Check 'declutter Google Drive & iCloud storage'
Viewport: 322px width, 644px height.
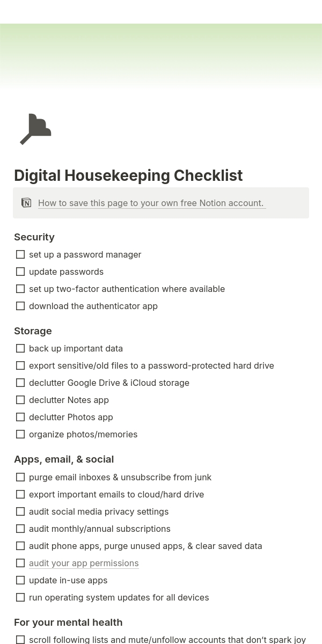[x=20, y=383]
